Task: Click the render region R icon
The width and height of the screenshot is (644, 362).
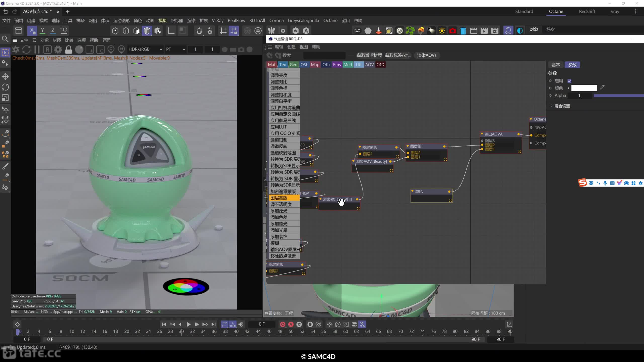Action: [47, 50]
